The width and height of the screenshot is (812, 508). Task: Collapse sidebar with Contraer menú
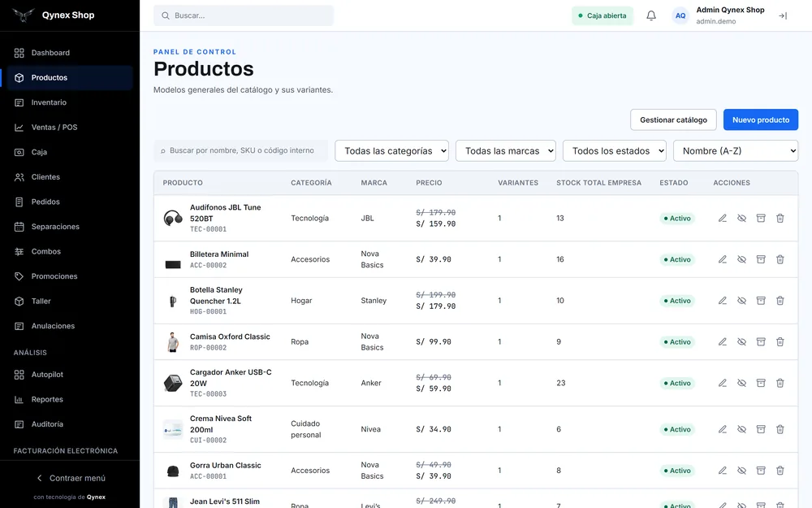pos(71,478)
